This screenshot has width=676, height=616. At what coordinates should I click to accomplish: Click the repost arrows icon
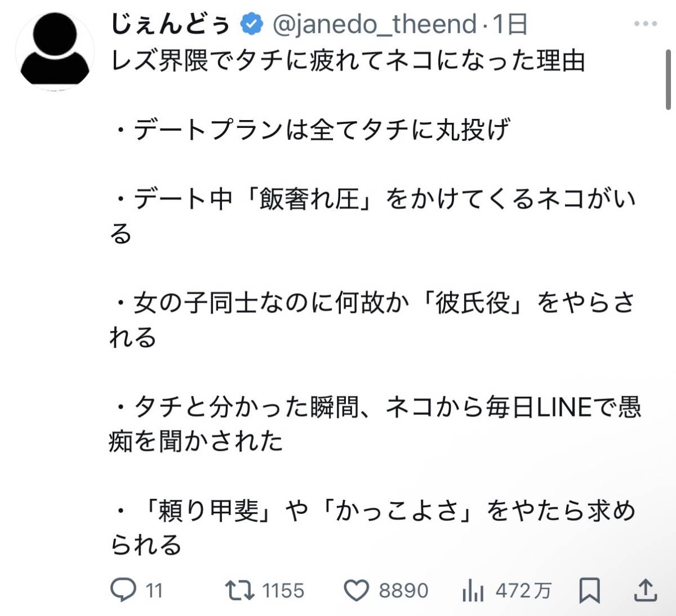(x=239, y=590)
